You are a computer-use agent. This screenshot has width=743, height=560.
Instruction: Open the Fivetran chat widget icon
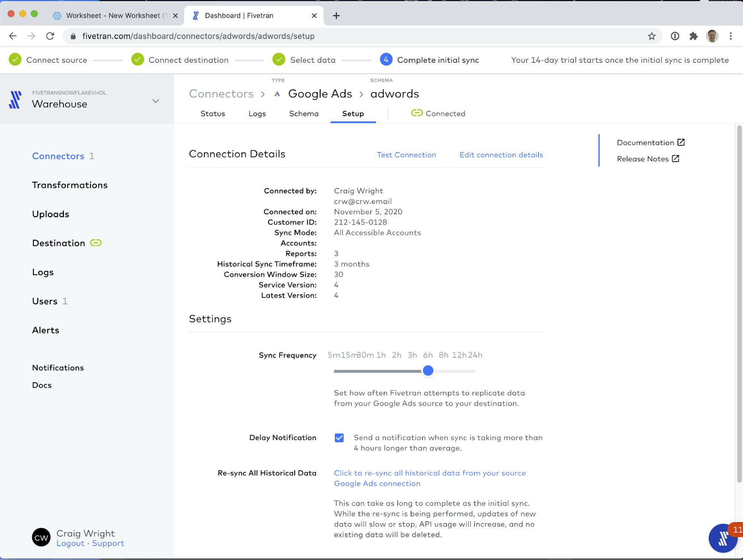[x=723, y=538]
